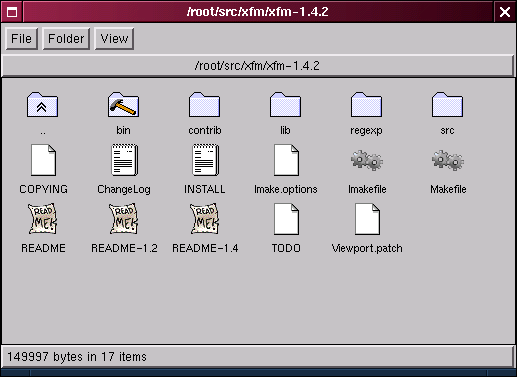Open the View menu

[x=114, y=39]
